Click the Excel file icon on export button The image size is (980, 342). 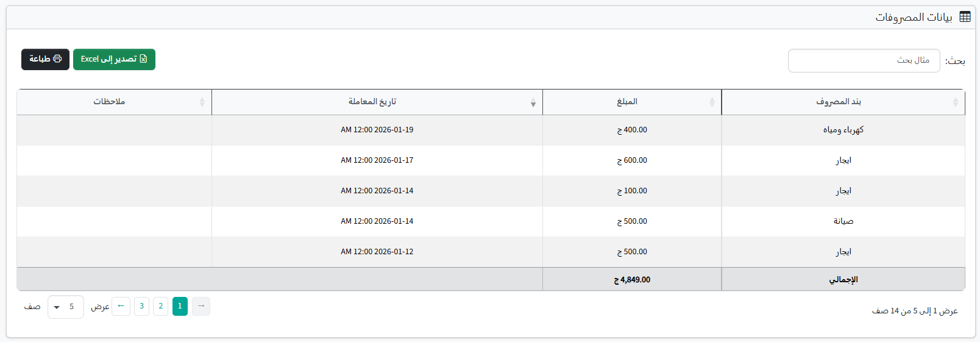point(143,59)
